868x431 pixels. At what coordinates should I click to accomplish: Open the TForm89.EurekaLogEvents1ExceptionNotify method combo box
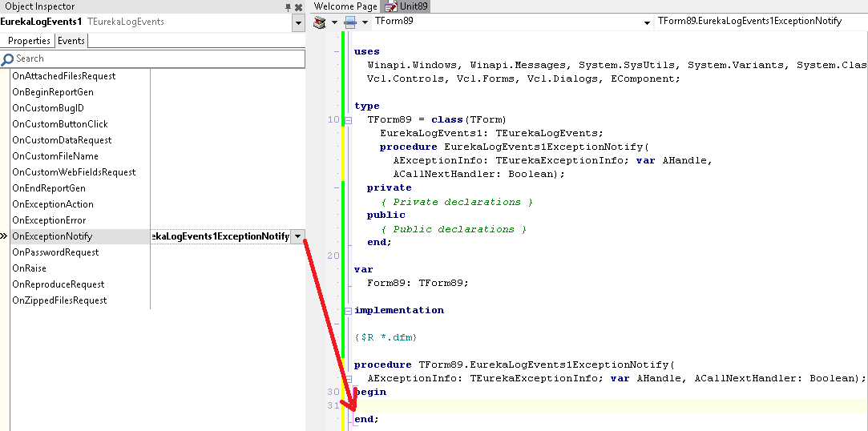point(761,22)
